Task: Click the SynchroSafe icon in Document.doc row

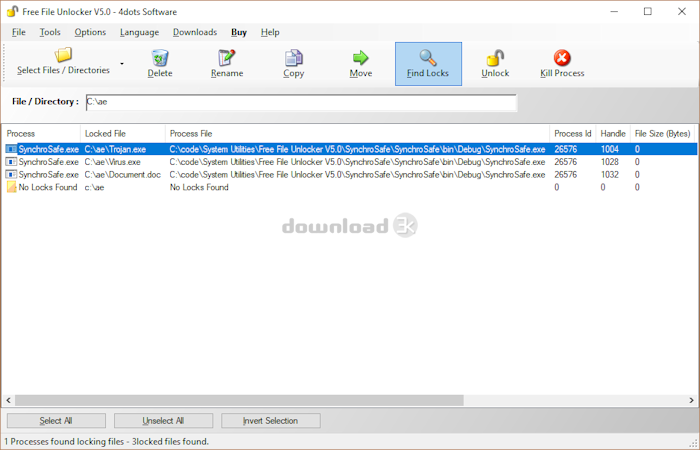Action: click(x=11, y=175)
